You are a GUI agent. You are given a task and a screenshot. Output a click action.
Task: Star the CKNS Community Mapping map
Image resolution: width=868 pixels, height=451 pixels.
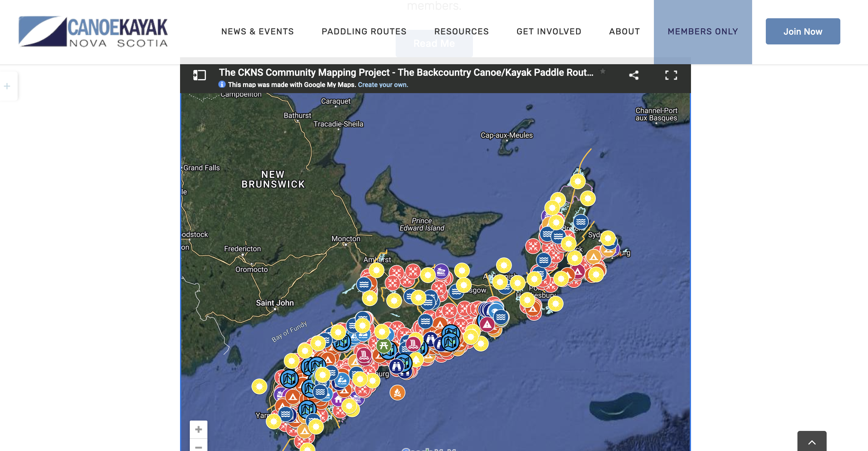click(603, 72)
